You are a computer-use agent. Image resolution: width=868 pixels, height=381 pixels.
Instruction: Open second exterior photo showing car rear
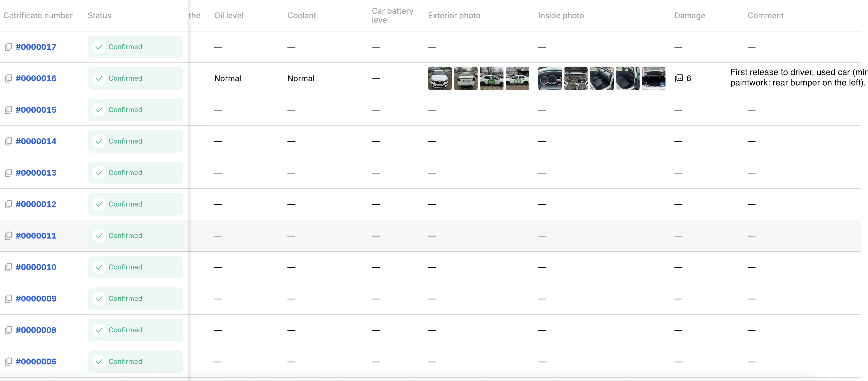466,78
